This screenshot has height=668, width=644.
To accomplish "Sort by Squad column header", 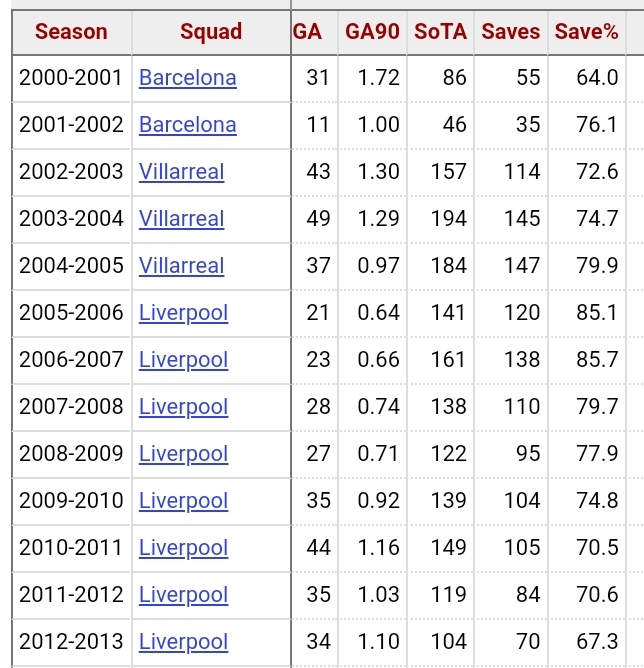I will point(211,32).
